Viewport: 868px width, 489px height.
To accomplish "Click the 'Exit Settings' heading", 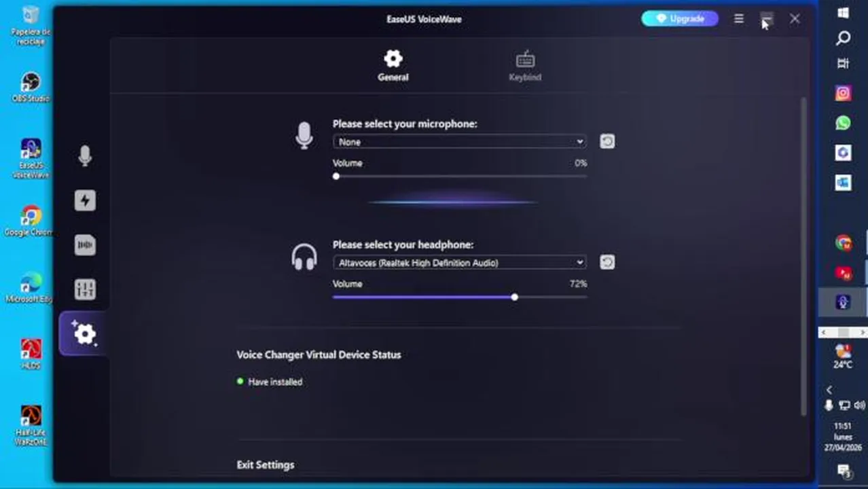I will click(x=266, y=465).
